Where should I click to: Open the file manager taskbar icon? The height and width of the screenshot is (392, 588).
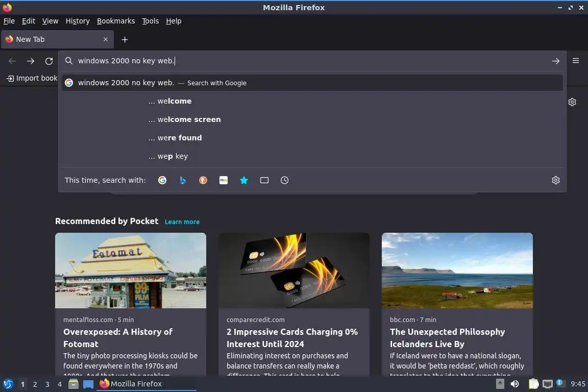(73, 384)
